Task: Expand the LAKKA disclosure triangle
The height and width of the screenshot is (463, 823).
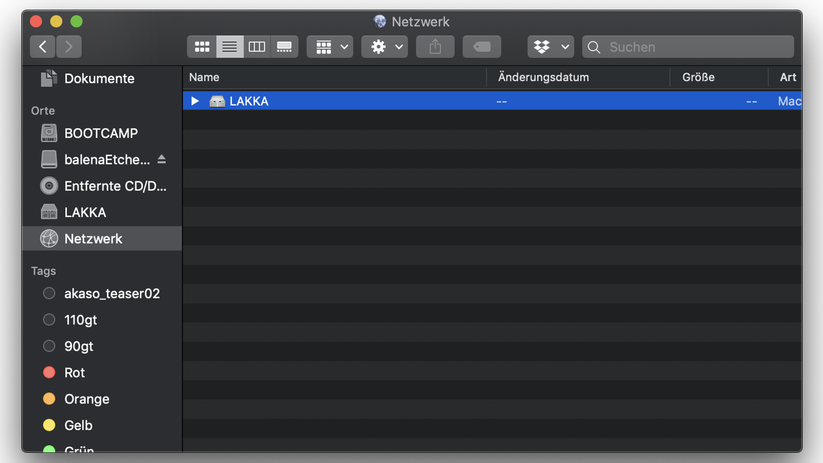Action: point(195,101)
